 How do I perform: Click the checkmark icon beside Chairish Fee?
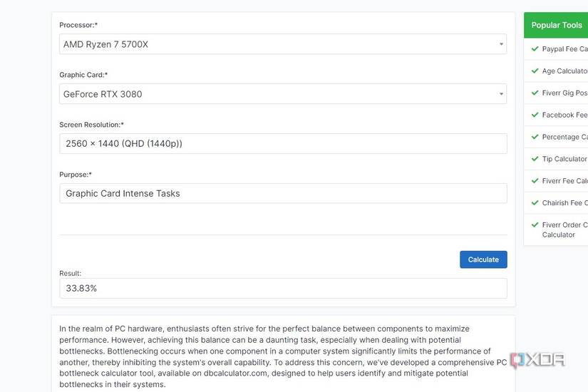(535, 203)
